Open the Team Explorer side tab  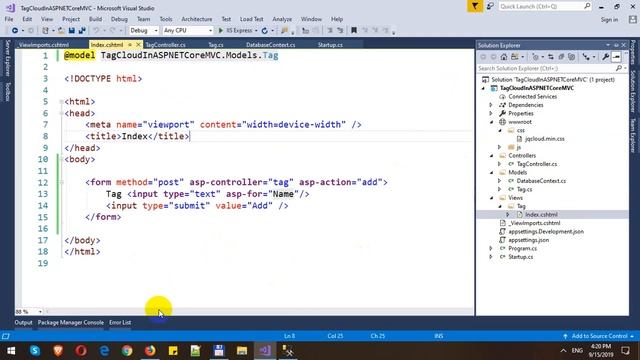633,136
